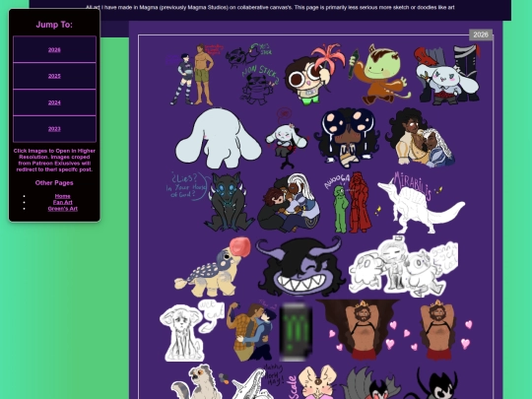Open the Home page link

[x=62, y=196]
